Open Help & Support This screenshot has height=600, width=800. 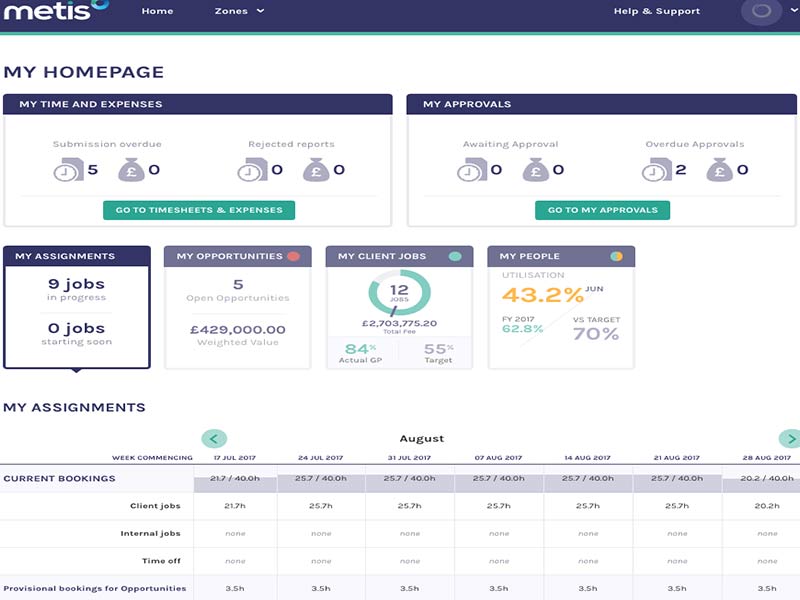pos(658,11)
